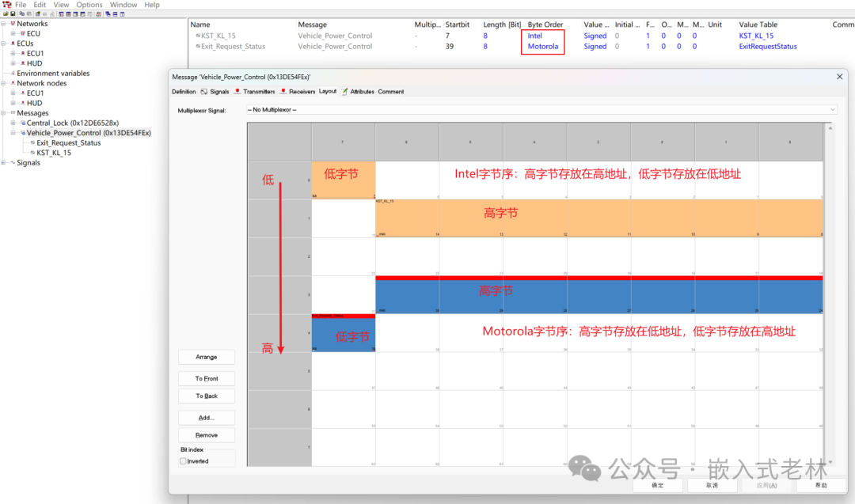Open the File menu
This screenshot has width=855, height=504.
21,5
